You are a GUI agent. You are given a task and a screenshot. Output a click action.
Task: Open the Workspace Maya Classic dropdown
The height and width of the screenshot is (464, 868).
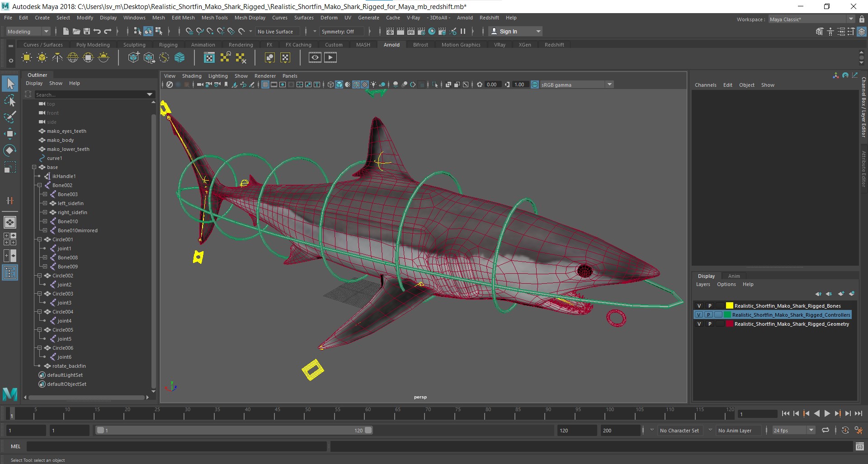pos(811,19)
